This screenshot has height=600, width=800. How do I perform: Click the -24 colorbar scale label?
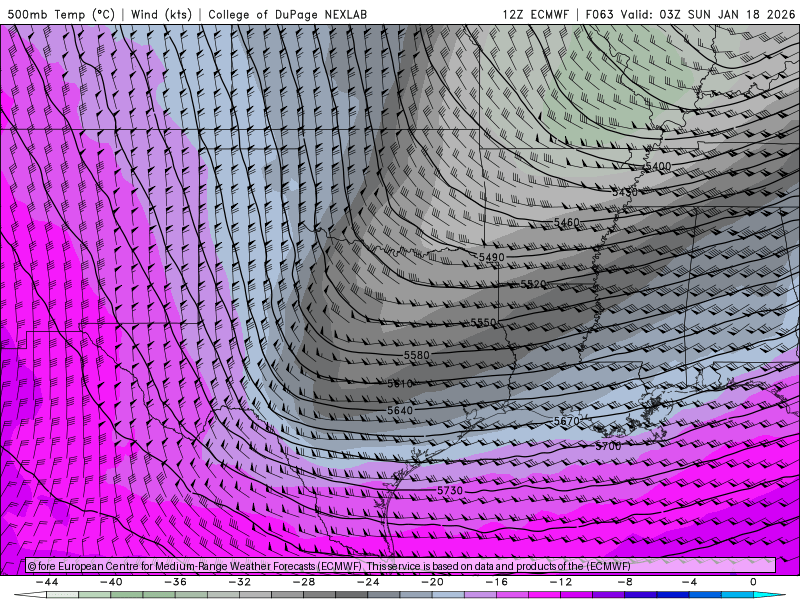[x=368, y=582]
